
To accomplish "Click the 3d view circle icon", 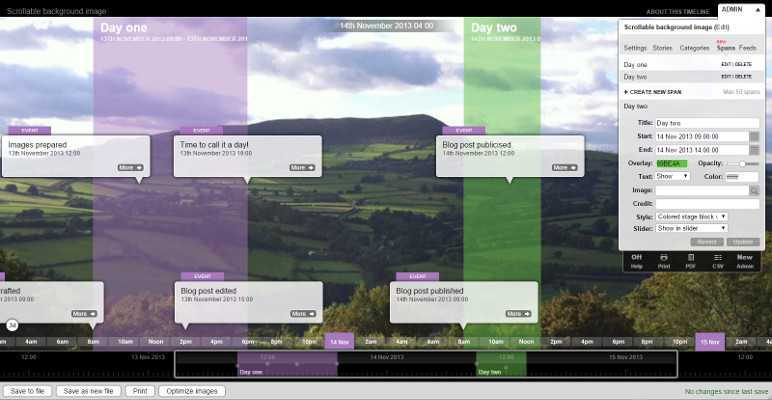I will coord(13,325).
